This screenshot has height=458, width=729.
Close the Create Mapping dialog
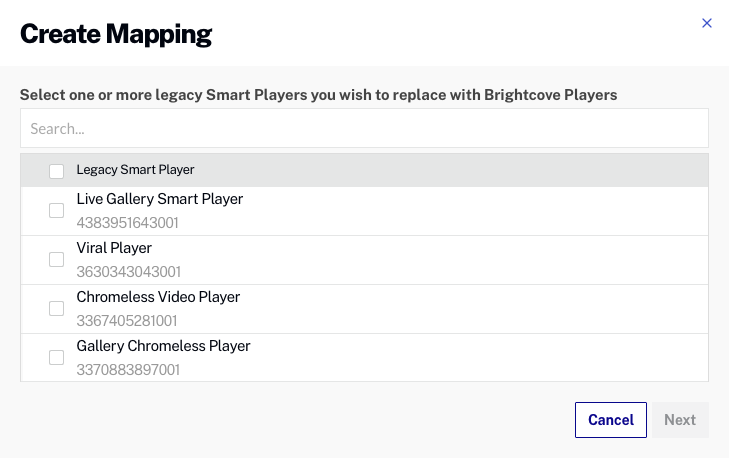[x=707, y=23]
